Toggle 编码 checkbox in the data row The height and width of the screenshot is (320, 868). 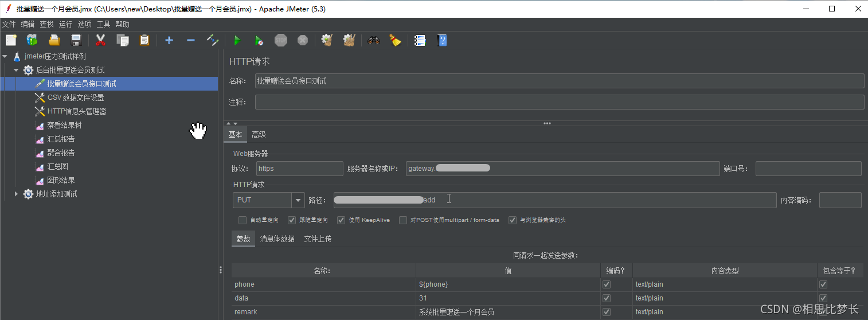click(607, 298)
